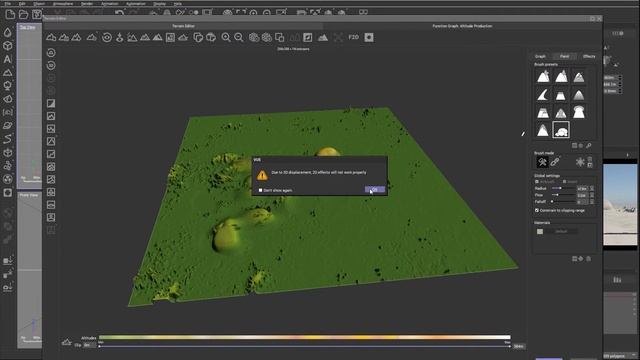The height and width of the screenshot is (360, 640).
Task: Toggle the Invert checkbox
Action: [564, 182]
